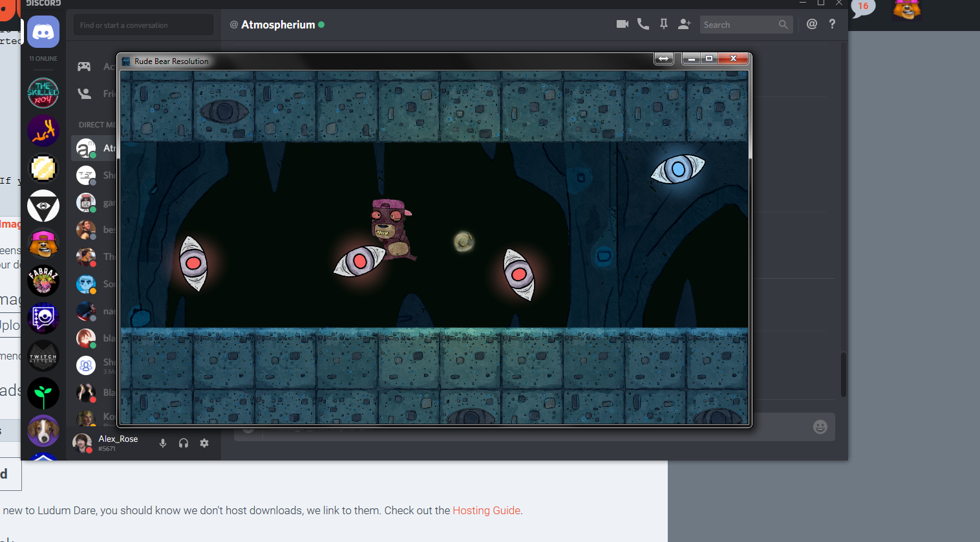Viewport: 980px width, 542px height.
Task: Open the beagle dog server
Action: point(43,431)
